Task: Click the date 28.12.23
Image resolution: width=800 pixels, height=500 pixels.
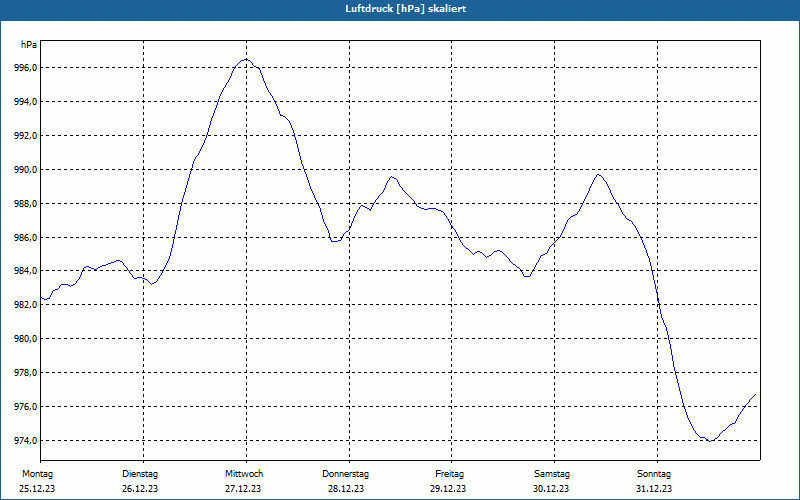Action: [x=346, y=489]
